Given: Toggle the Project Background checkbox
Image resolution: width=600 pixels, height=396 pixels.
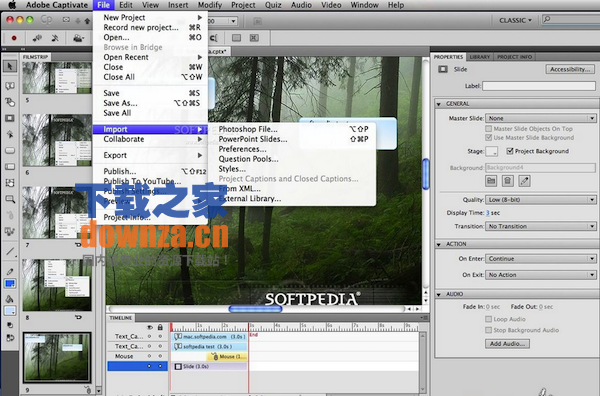Looking at the screenshot, I should (x=510, y=151).
